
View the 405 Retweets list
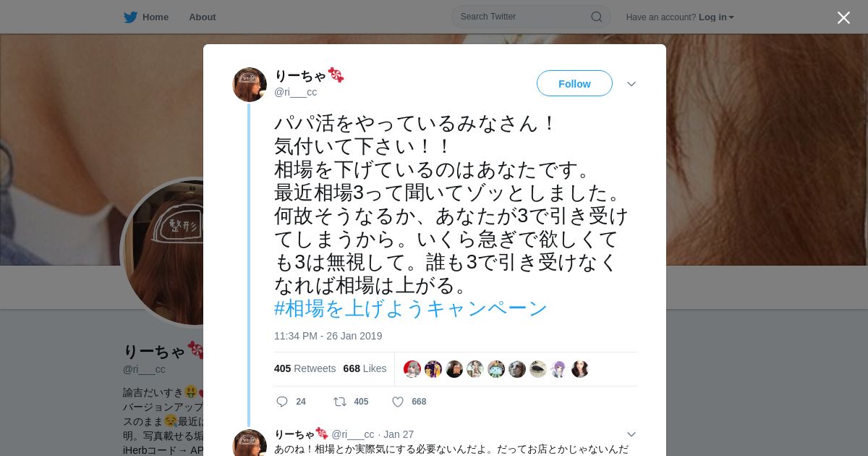click(305, 368)
